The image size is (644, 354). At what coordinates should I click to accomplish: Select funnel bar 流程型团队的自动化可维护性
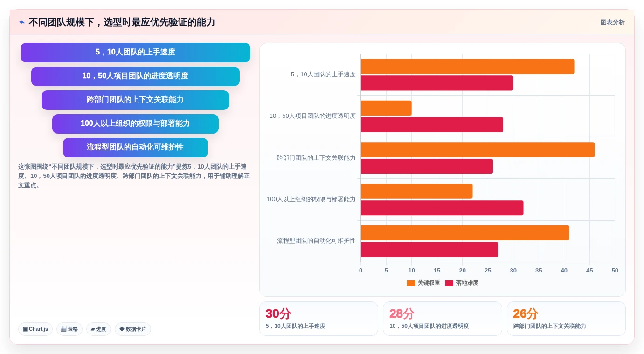135,148
